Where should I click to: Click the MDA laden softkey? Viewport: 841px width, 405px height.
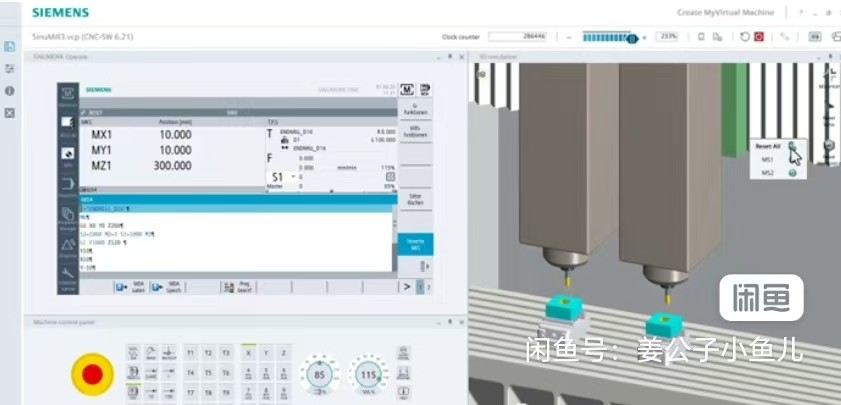131,288
